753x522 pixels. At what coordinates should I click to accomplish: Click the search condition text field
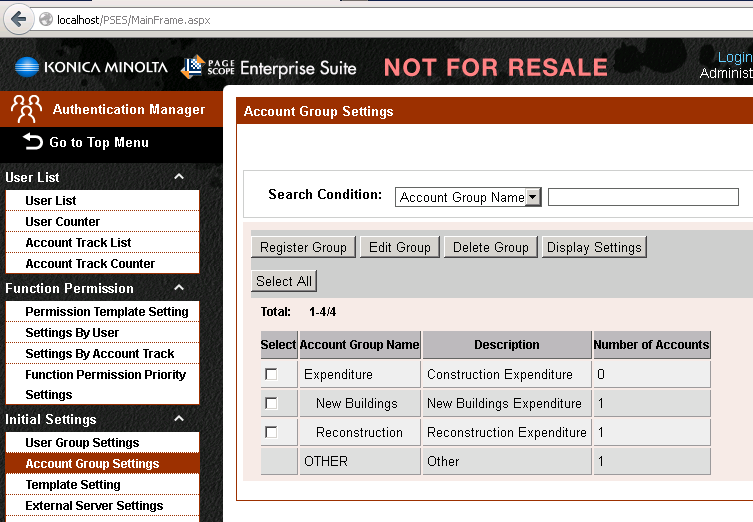point(642,197)
